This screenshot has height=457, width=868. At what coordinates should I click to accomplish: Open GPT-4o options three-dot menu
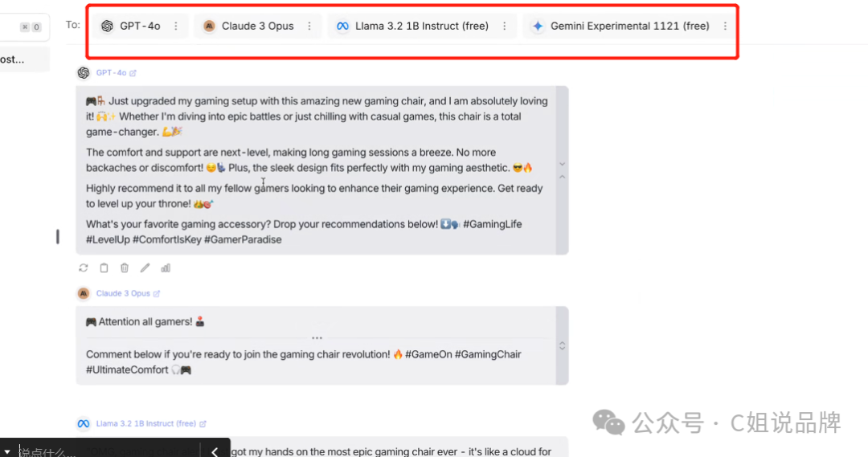(176, 26)
